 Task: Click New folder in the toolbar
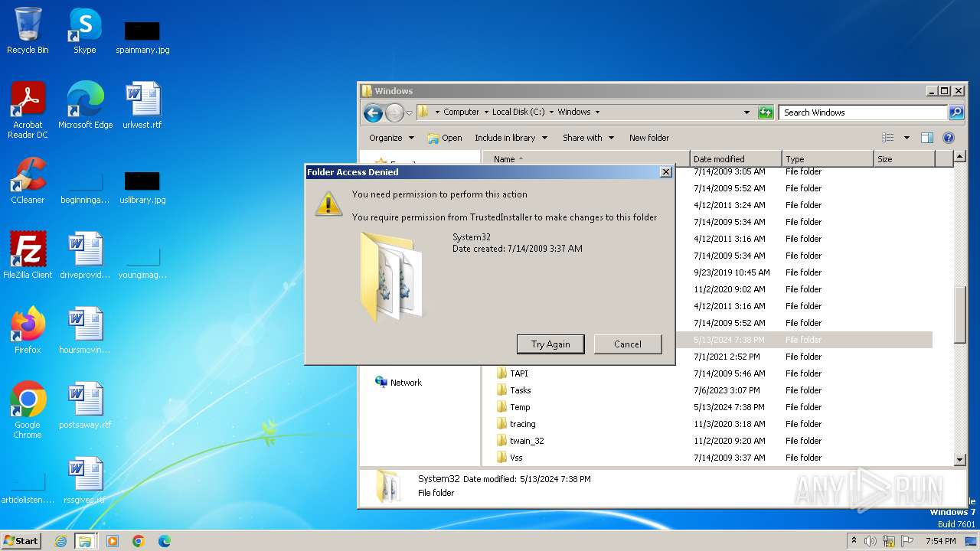(649, 138)
